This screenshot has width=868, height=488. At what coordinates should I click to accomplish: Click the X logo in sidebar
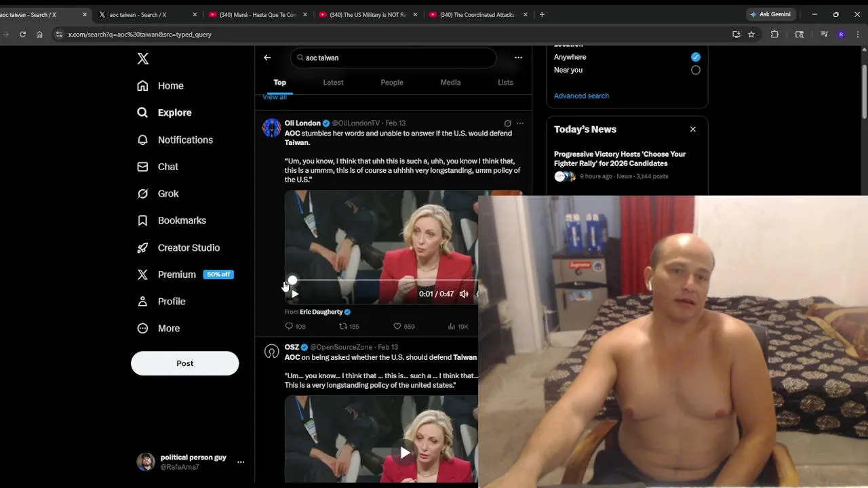click(142, 59)
